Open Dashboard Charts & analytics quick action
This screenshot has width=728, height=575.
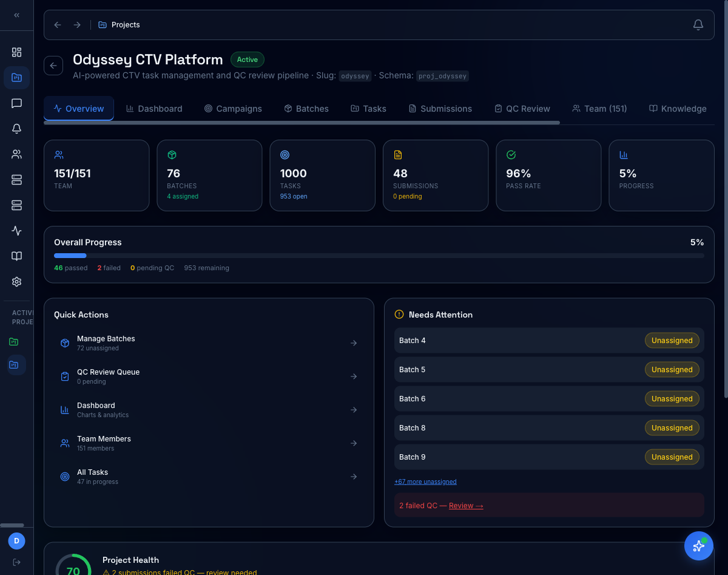click(x=209, y=410)
